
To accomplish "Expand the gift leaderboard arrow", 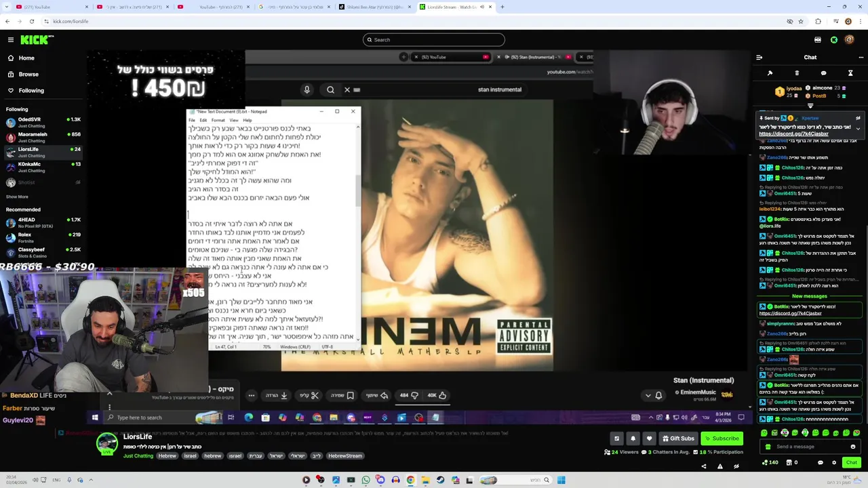I will coord(810,106).
